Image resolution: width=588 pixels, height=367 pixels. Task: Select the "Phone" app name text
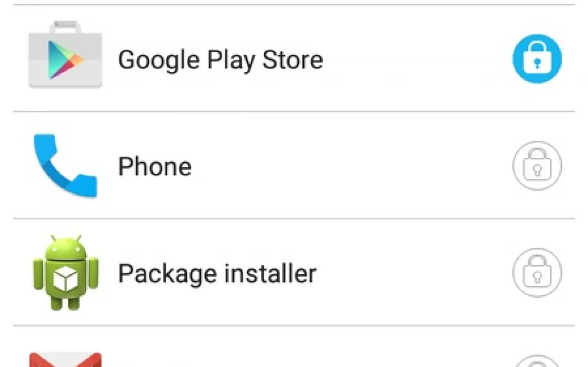click(154, 167)
